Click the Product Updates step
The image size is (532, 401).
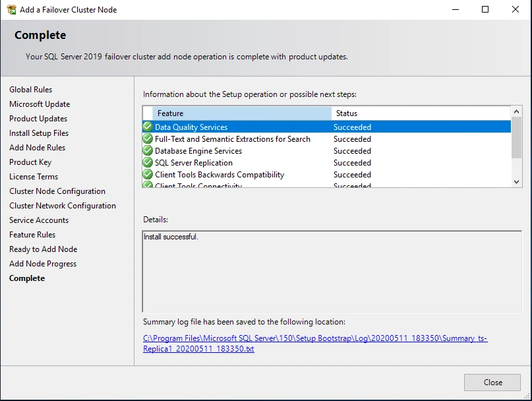tap(38, 119)
